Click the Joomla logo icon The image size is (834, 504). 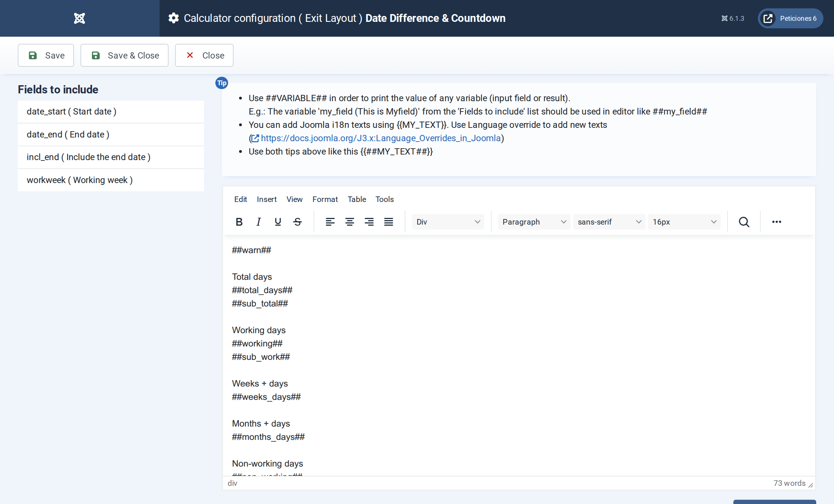coord(79,18)
